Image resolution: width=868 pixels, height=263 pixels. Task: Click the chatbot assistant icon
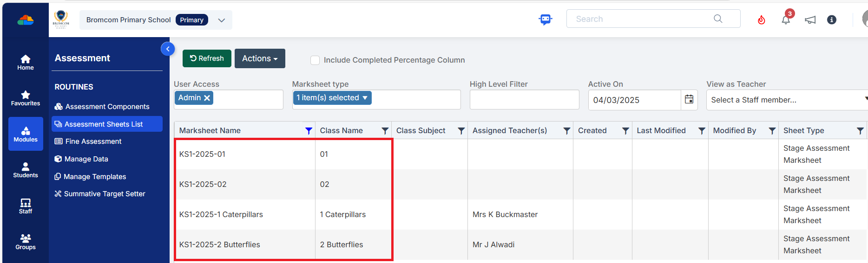(x=545, y=19)
